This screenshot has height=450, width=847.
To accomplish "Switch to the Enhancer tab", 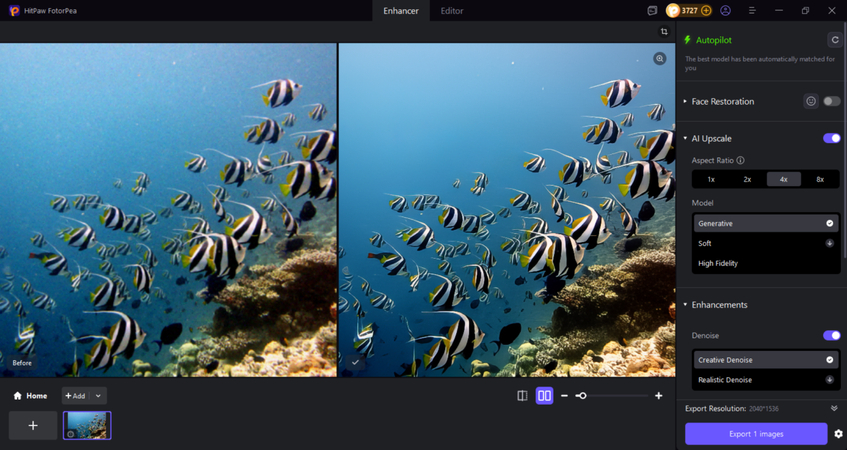I will [x=401, y=10].
